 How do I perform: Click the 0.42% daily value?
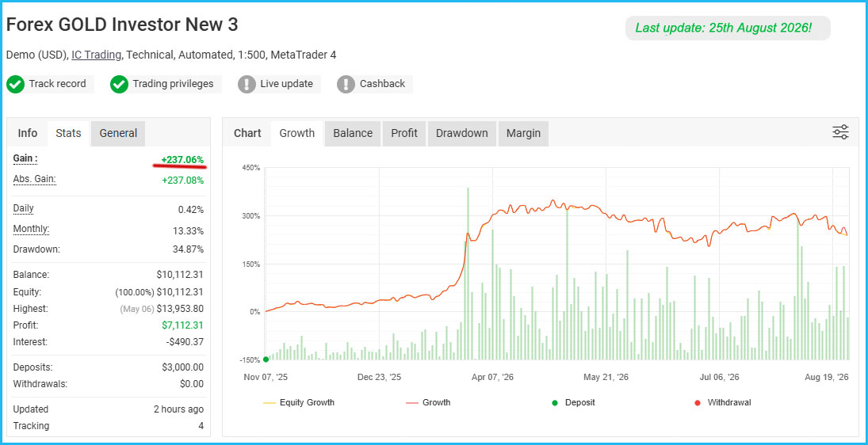click(x=190, y=210)
